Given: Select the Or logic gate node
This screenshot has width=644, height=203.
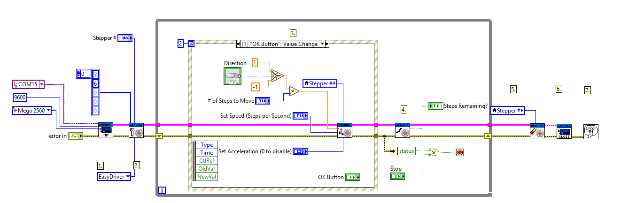Looking at the screenshot, I should tap(434, 152).
